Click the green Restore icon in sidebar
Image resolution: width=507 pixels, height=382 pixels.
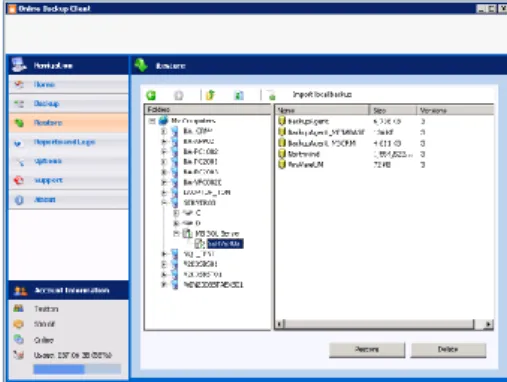point(19,123)
